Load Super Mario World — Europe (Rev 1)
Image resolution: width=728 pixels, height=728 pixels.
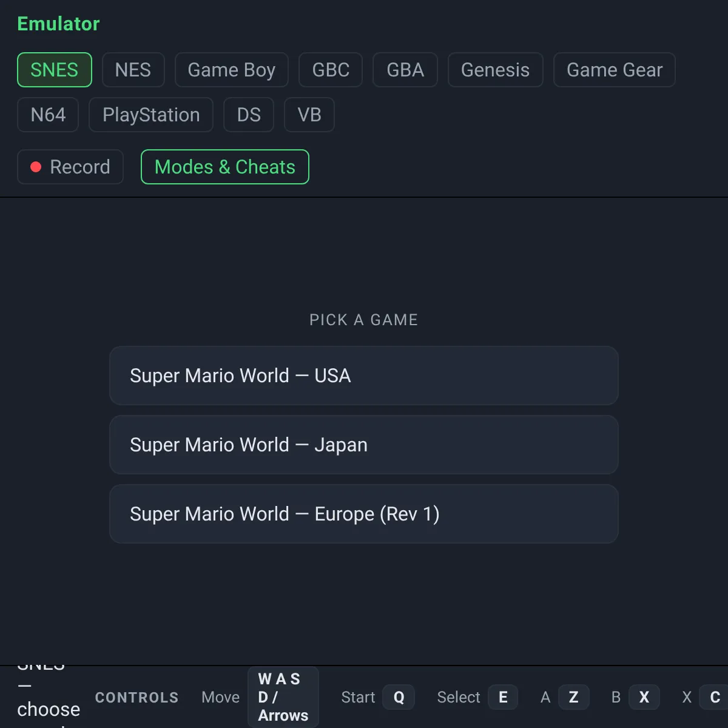[x=364, y=514]
